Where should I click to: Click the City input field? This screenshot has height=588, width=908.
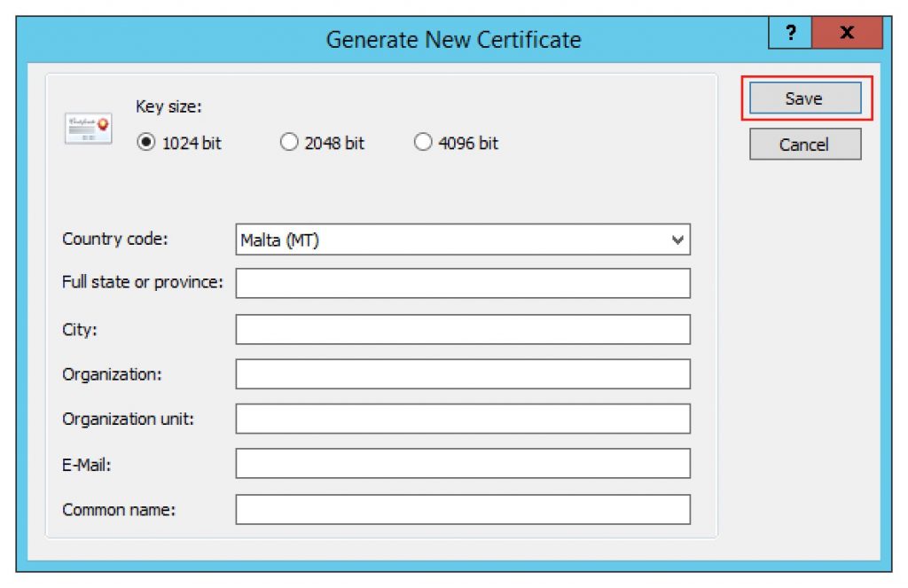coord(461,328)
